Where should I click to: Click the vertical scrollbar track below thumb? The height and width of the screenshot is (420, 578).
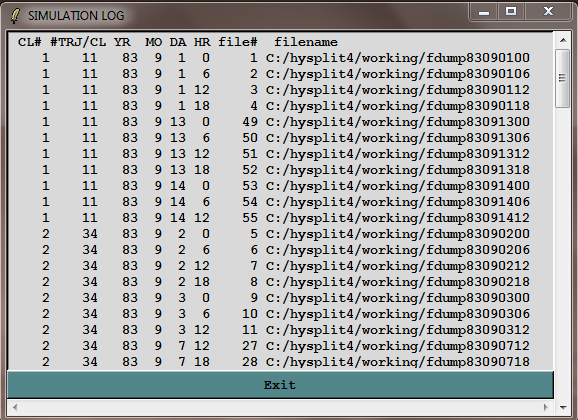[563, 254]
